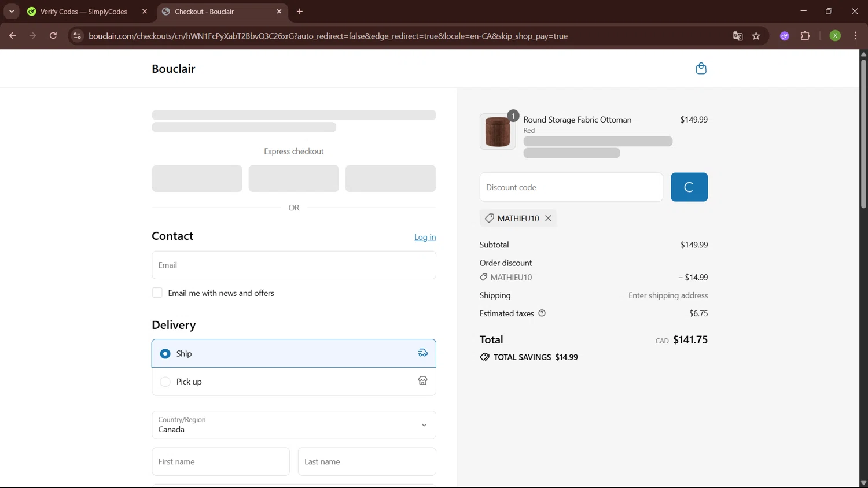Click the Enter shipping address text
Image resolution: width=868 pixels, height=488 pixels.
click(x=668, y=295)
